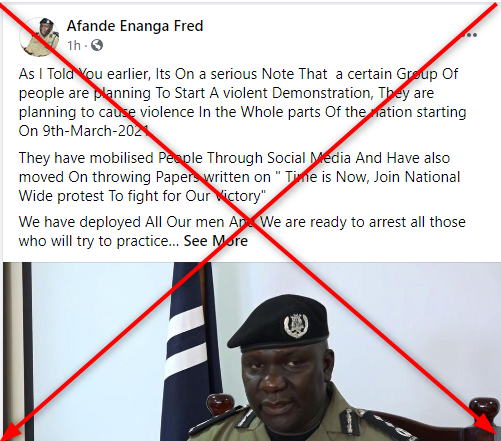The height and width of the screenshot is (441, 501).
Task: Click the globe public-privacy icon
Action: 97,45
